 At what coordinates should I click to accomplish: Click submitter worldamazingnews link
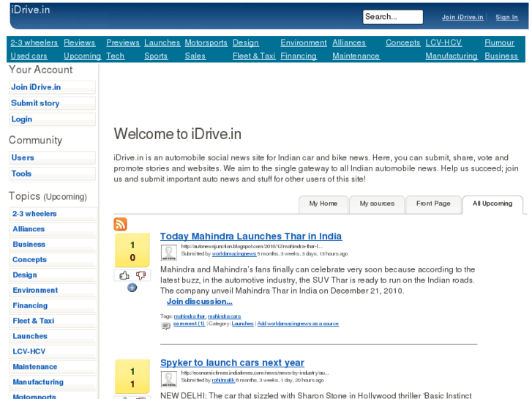tap(233, 253)
